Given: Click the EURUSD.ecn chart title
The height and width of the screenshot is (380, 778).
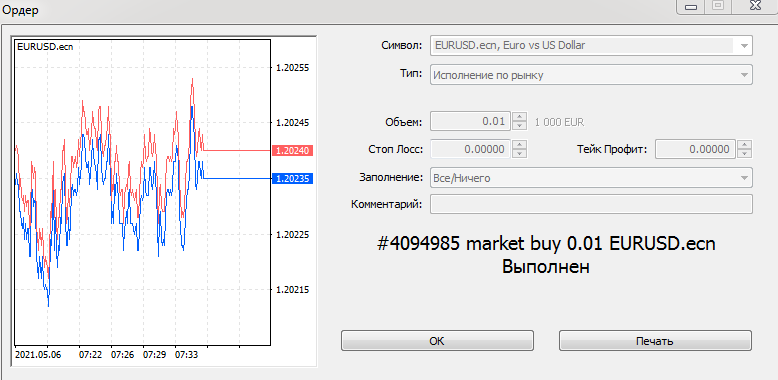Looking at the screenshot, I should (x=45, y=47).
